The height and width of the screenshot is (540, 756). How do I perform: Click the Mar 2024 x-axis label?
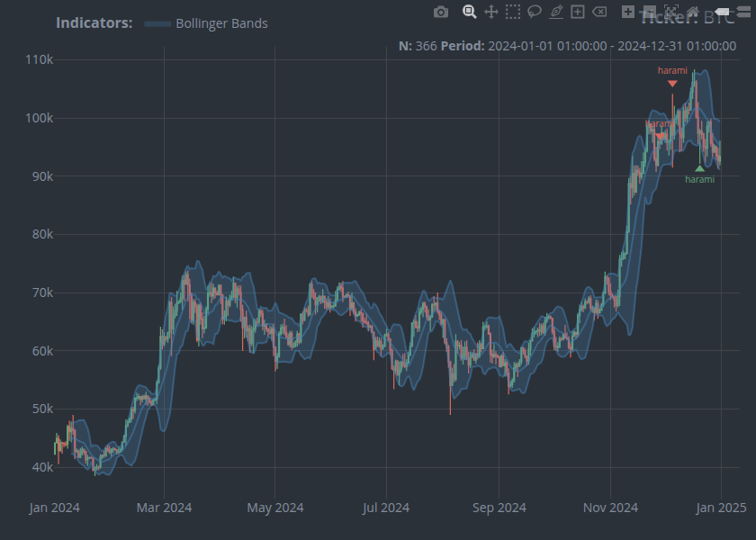[x=164, y=508]
